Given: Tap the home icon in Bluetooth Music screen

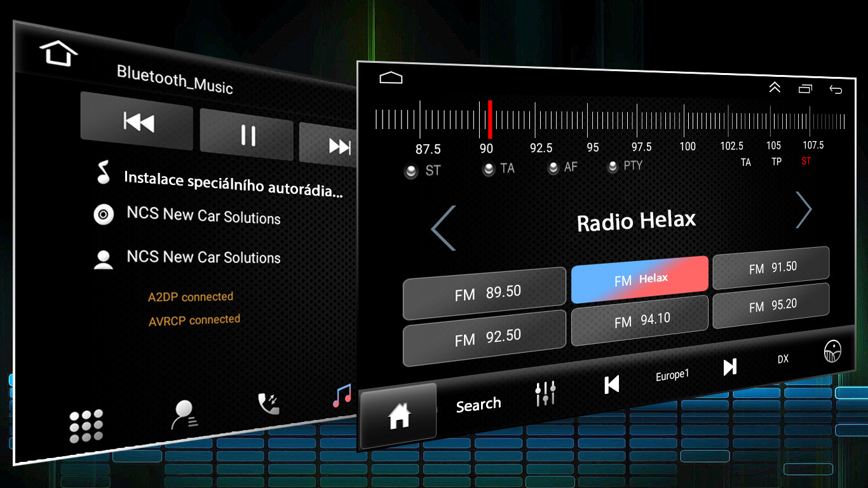Looking at the screenshot, I should pyautogui.click(x=58, y=53).
